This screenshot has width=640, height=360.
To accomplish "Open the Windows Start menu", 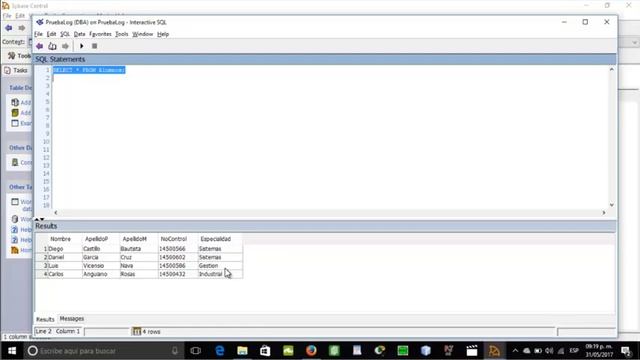I will (12, 351).
